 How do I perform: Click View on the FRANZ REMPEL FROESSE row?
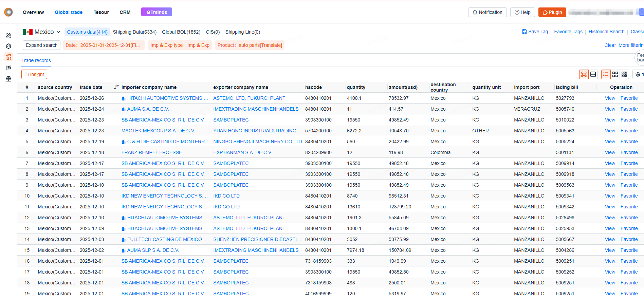click(610, 152)
